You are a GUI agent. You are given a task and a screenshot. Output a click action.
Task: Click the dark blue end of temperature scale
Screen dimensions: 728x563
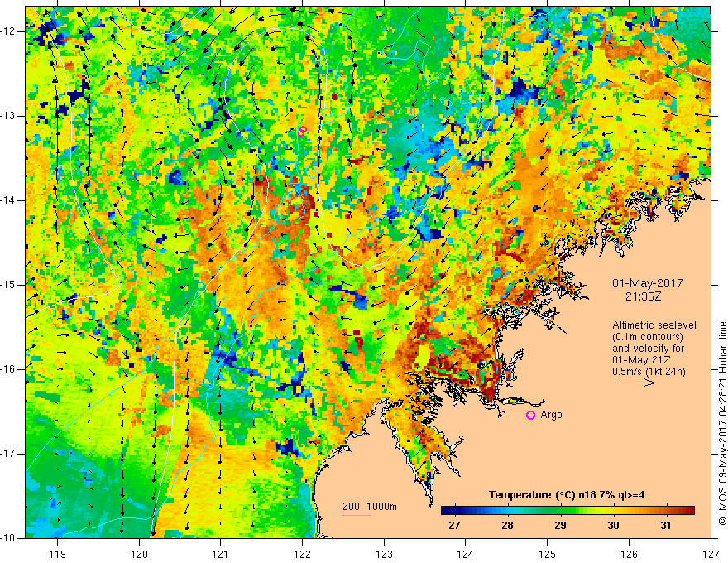[447, 510]
